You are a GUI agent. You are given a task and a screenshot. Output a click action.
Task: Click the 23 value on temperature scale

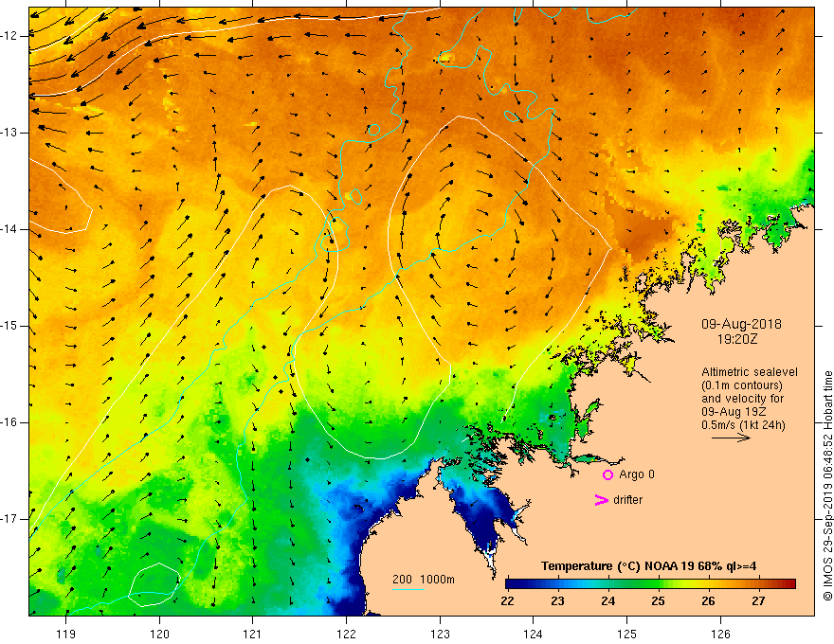tap(557, 601)
